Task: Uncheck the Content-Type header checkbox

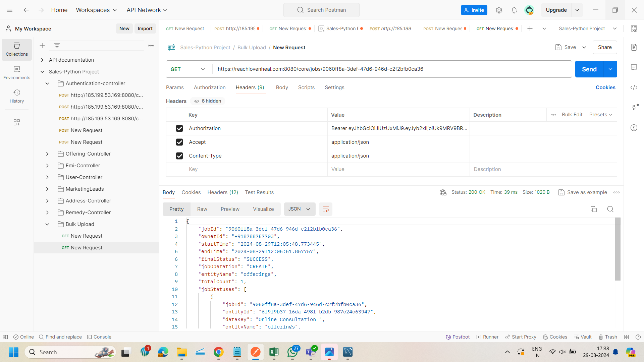Action: pyautogui.click(x=179, y=156)
